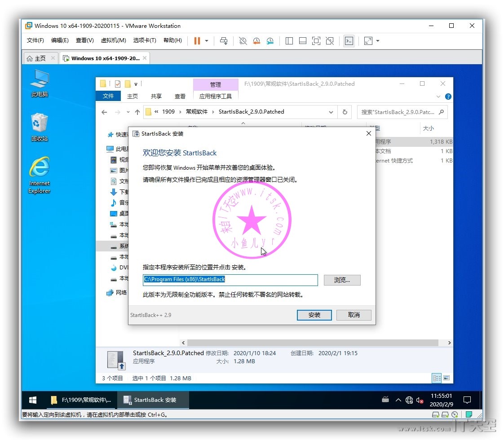
Task: Enter VMware full screen mode
Action: click(316, 41)
